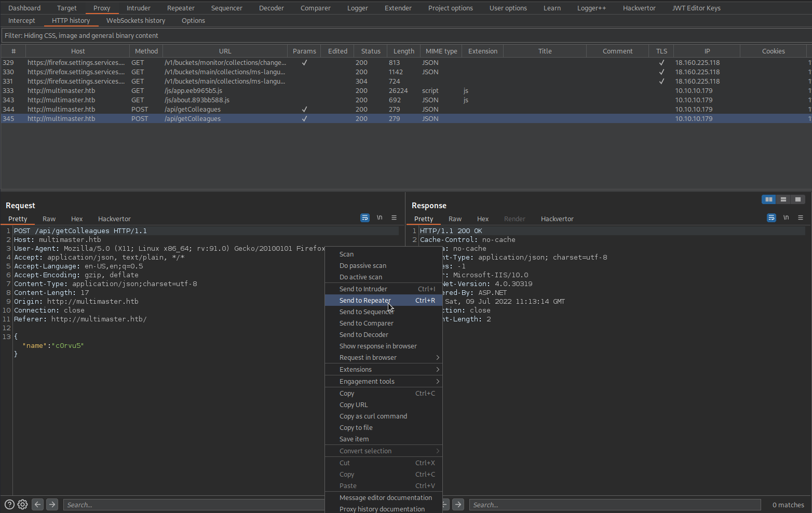812x513 pixels.
Task: Select Save item menu entry
Action: tap(383, 439)
